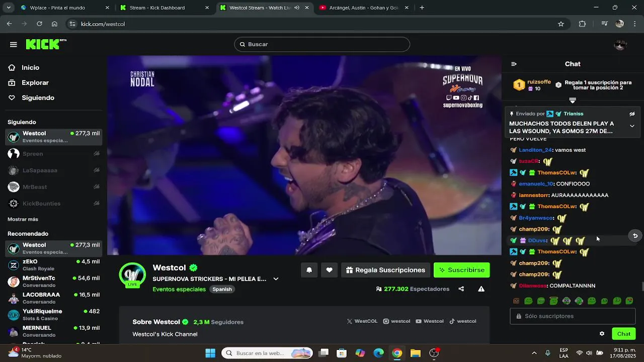Show hidden system tray icons chevron
Image resolution: width=644 pixels, height=362 pixels.
click(534, 353)
